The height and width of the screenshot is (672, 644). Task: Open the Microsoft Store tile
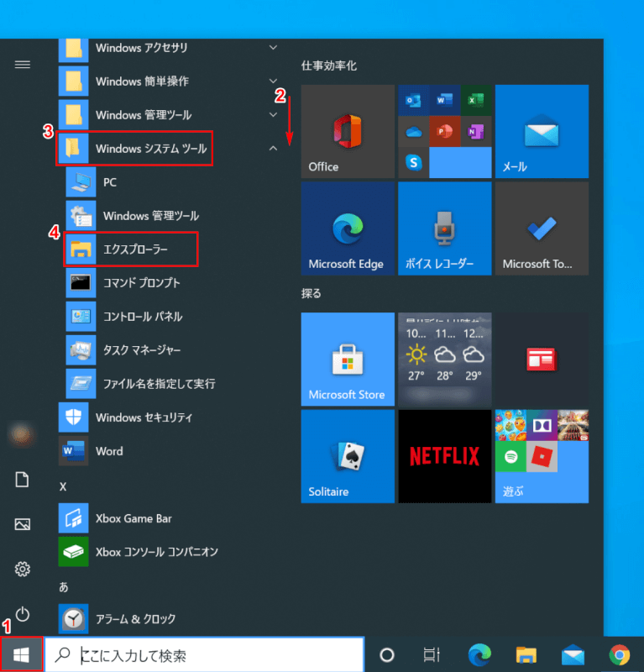pyautogui.click(x=348, y=360)
